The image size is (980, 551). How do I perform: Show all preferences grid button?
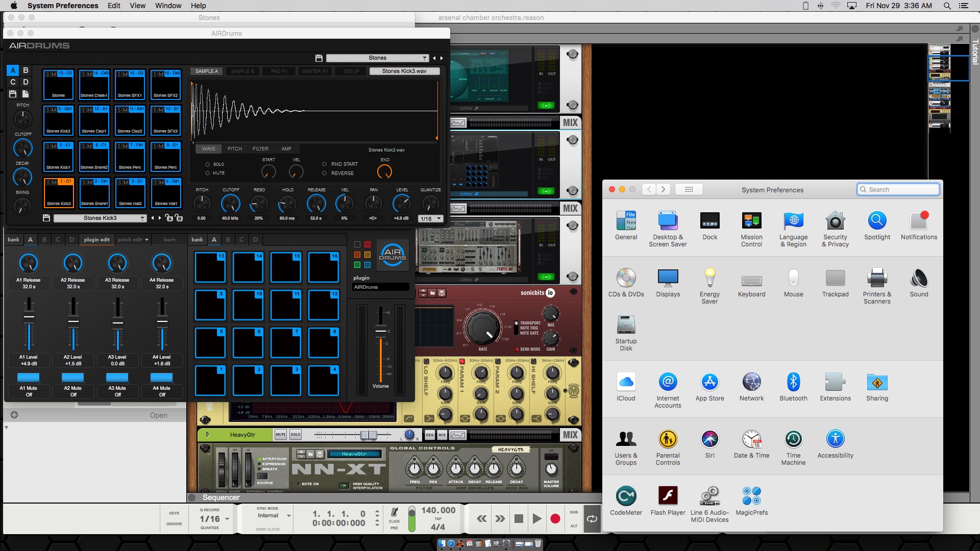point(689,189)
